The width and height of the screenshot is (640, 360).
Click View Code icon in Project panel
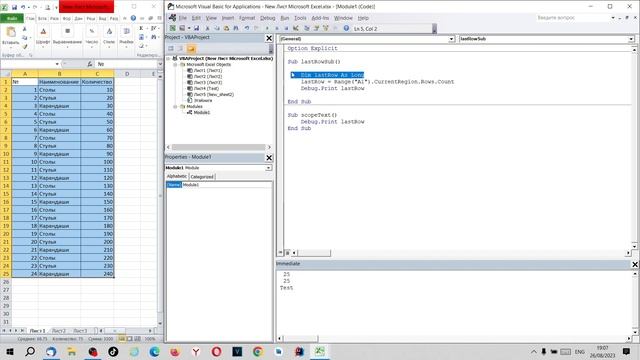tap(171, 49)
